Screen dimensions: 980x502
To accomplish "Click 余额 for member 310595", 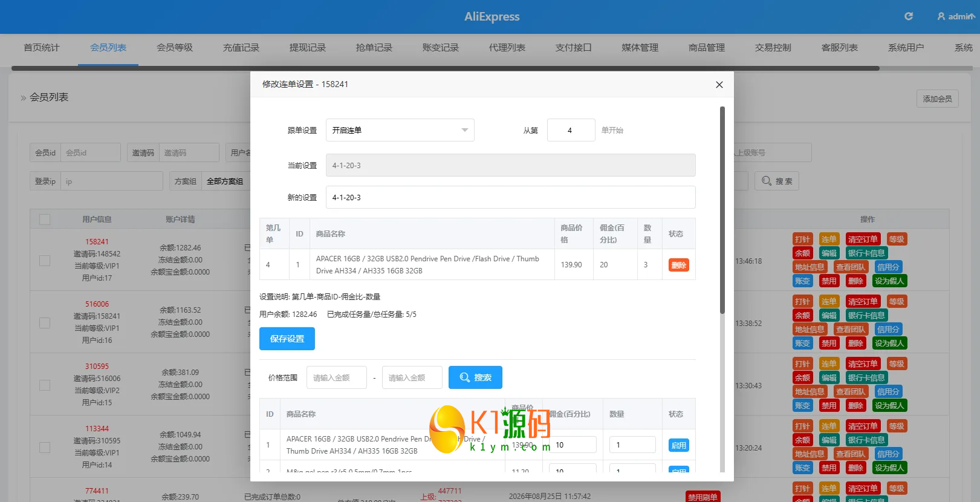I will tap(802, 378).
